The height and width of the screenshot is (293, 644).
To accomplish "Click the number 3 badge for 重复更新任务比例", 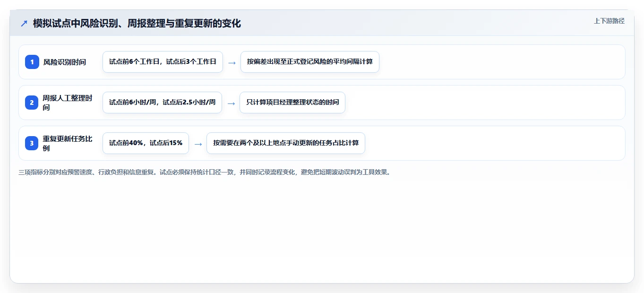I will [x=32, y=143].
